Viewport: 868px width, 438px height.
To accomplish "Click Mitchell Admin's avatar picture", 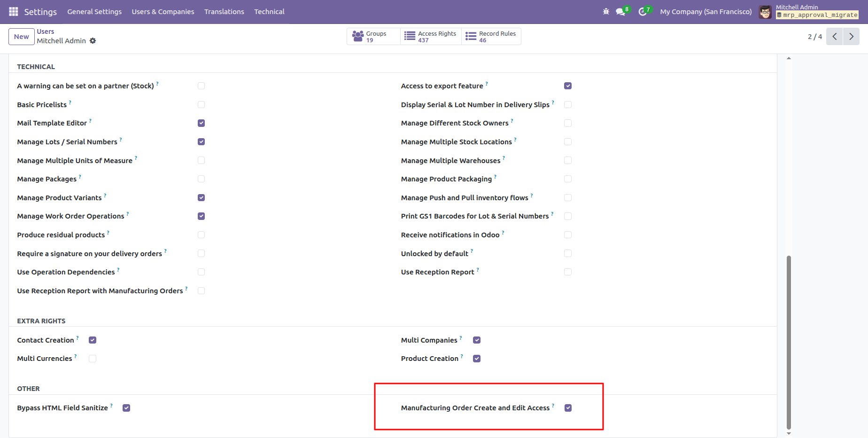I will point(765,12).
